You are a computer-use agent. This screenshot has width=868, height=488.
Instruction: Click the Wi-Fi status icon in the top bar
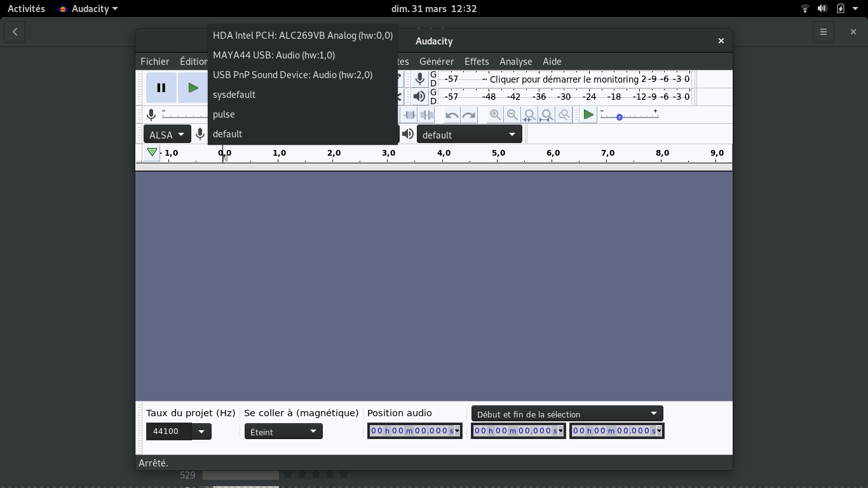[x=805, y=9]
